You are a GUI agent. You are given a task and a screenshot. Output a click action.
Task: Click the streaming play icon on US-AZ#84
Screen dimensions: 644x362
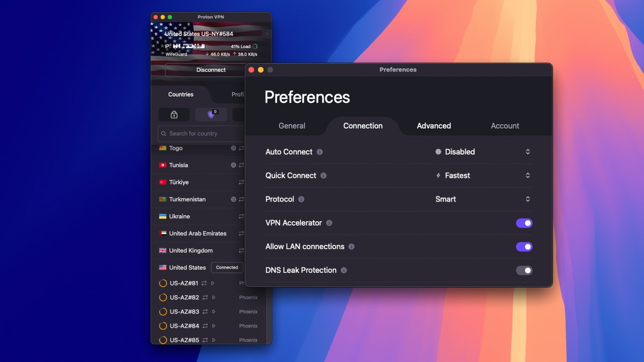pos(214,326)
